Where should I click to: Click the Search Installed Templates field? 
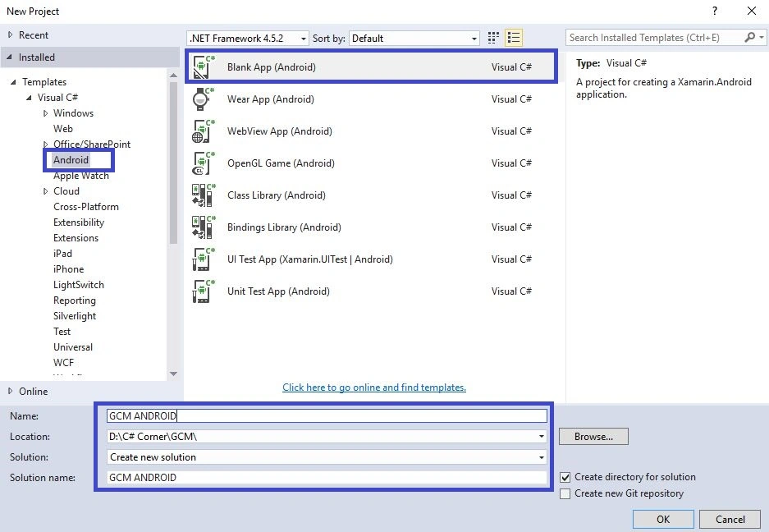click(655, 38)
